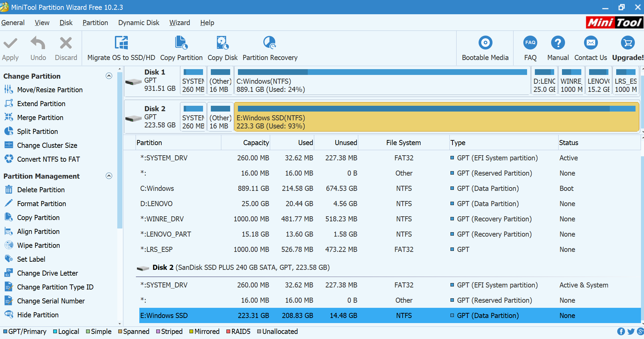
Task: Start Partition Recovery from toolbar
Action: pos(270,48)
